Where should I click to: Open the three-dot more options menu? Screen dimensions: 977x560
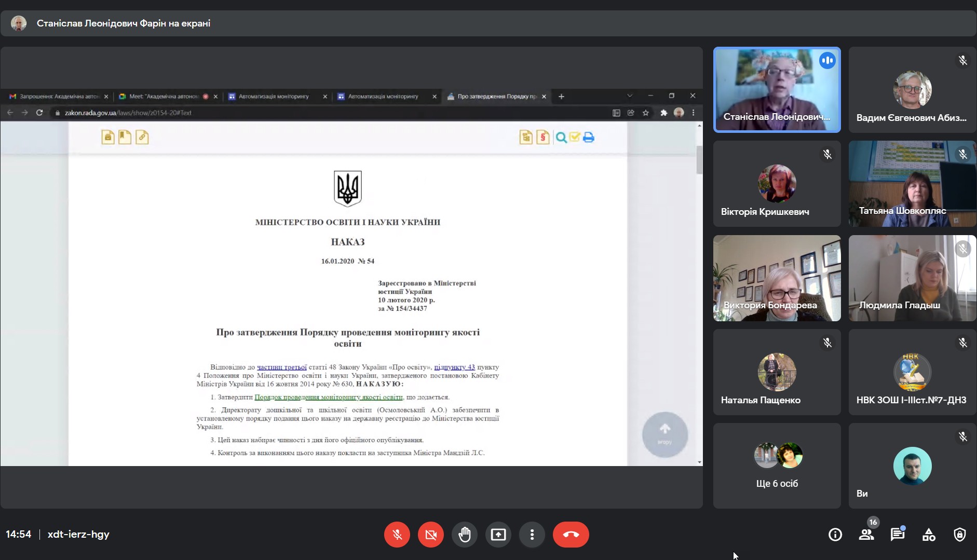coord(532,535)
